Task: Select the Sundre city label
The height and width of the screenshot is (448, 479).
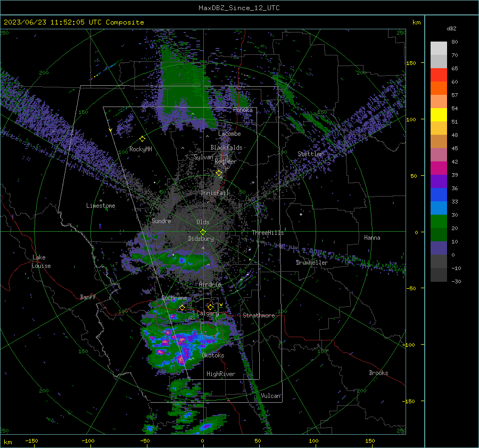Action: click(161, 221)
